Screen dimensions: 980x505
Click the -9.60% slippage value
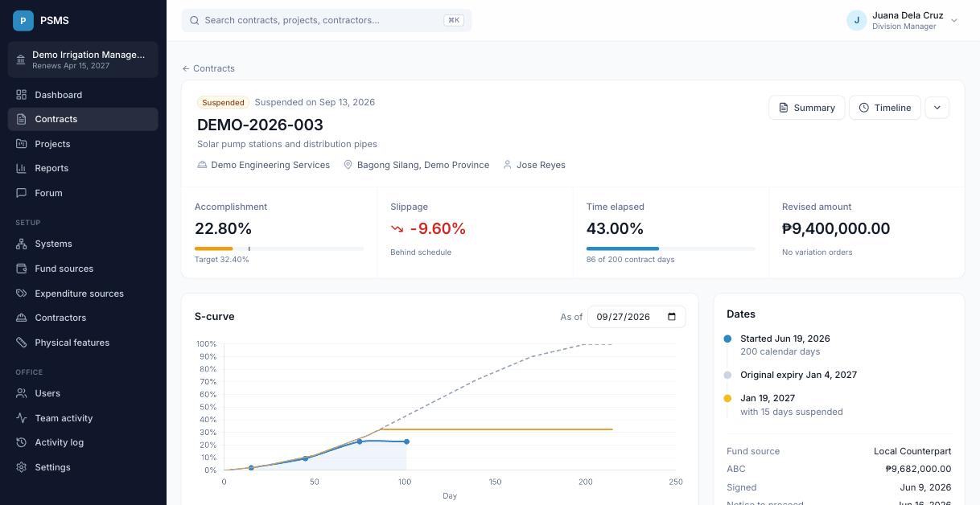(438, 228)
